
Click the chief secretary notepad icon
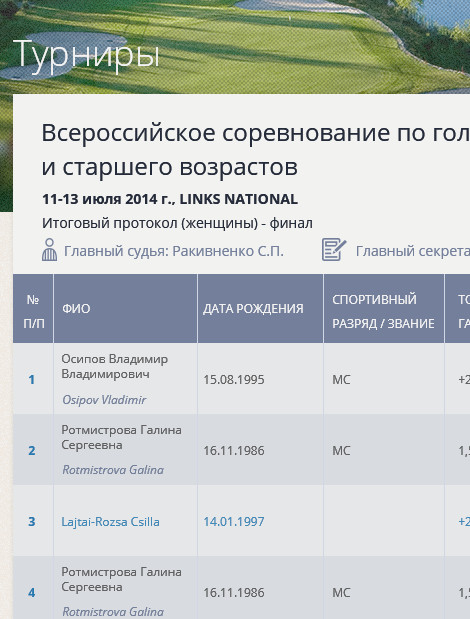[334, 249]
